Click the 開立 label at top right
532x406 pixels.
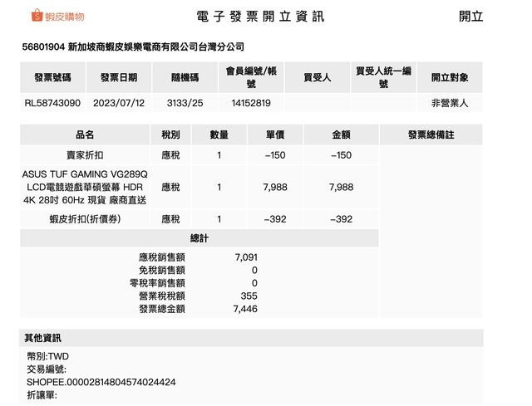pos(470,17)
